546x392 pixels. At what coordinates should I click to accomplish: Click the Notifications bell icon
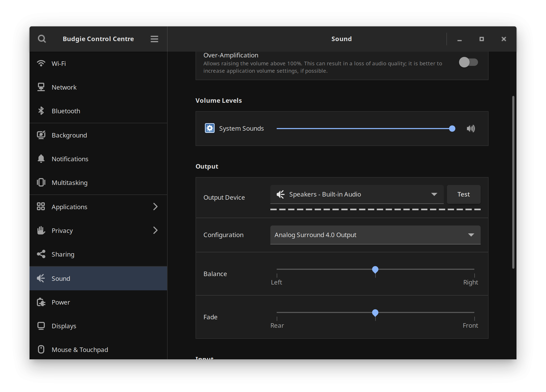[x=41, y=159]
